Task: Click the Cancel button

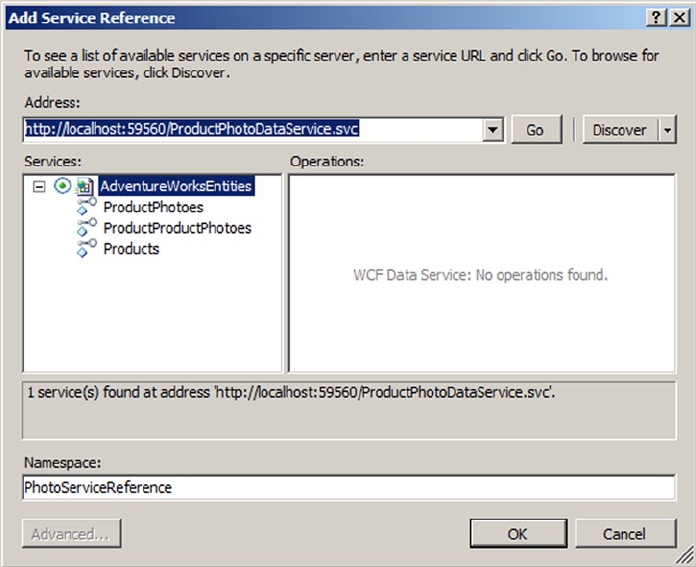Action: 625,534
